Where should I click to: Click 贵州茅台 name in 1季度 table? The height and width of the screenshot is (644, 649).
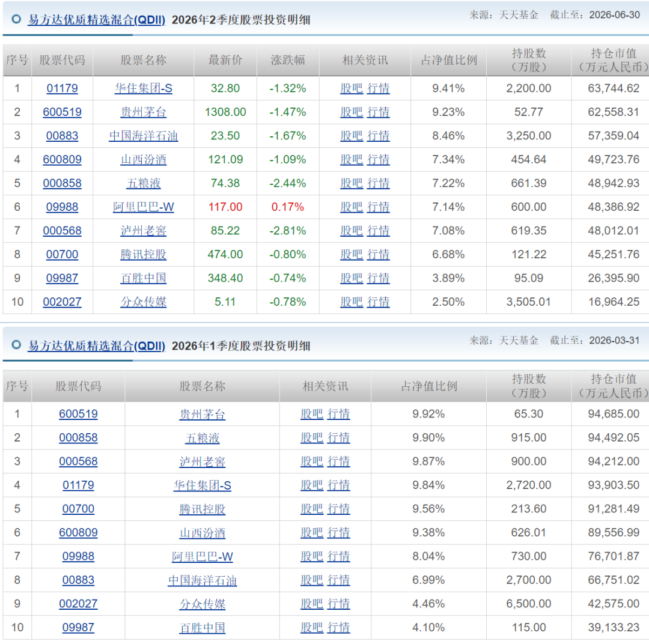pyautogui.click(x=202, y=414)
